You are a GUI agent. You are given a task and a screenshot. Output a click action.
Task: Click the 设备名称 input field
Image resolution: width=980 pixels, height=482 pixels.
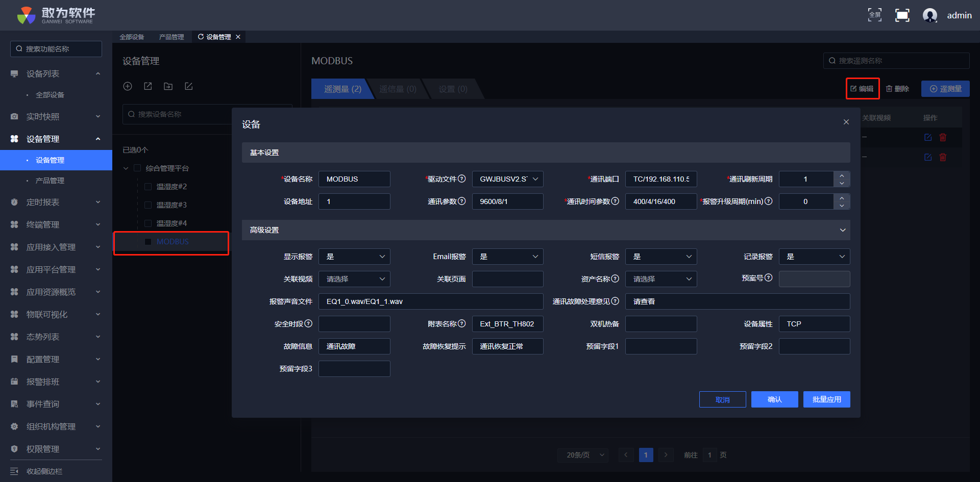pyautogui.click(x=354, y=179)
